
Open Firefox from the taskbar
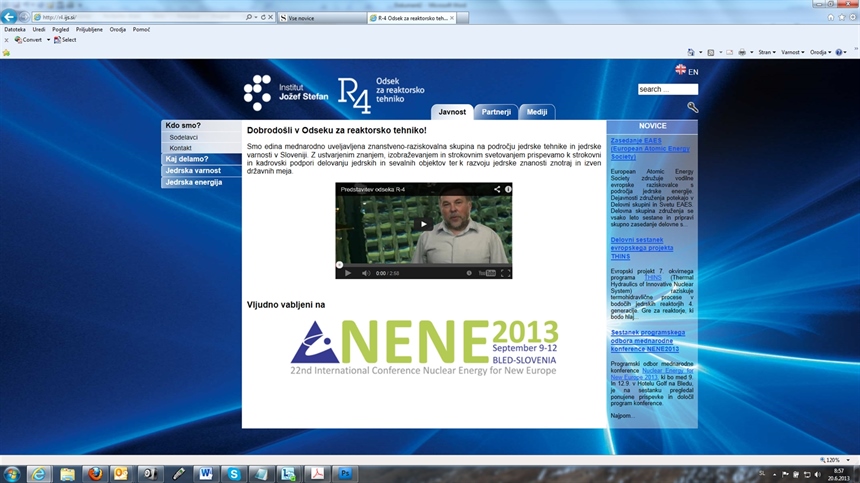(x=95, y=473)
